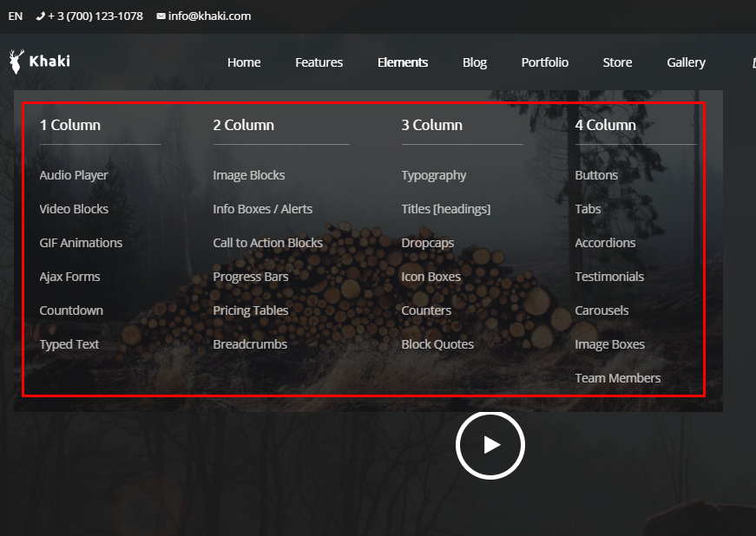Click the 2 Column heading
The width and height of the screenshot is (756, 536).
244,125
